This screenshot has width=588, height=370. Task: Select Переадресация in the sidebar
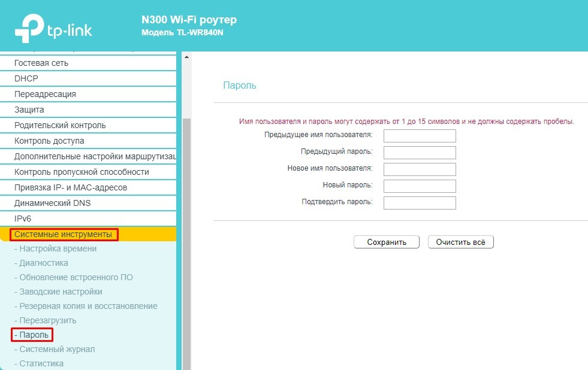coord(45,94)
